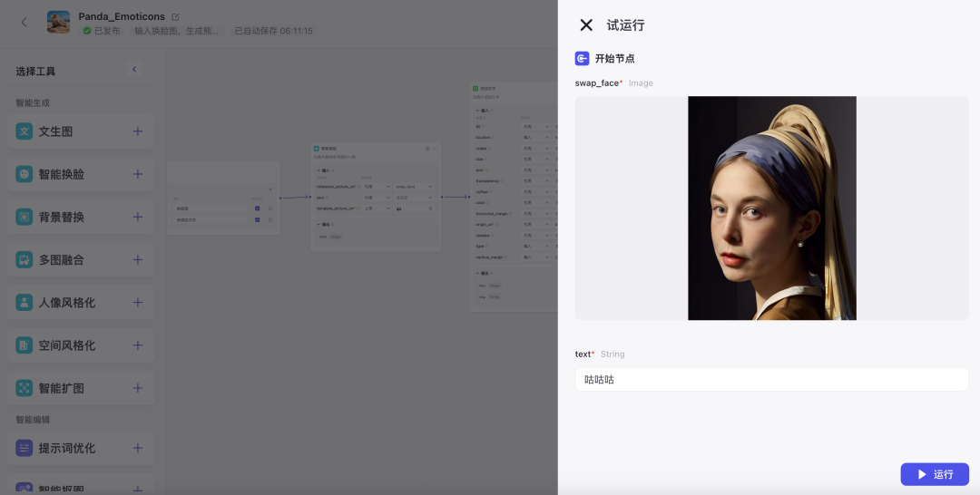This screenshot has width=980, height=495.
Task: Click the Panda_Emoticons app avatar thumbnail
Action: point(58,22)
